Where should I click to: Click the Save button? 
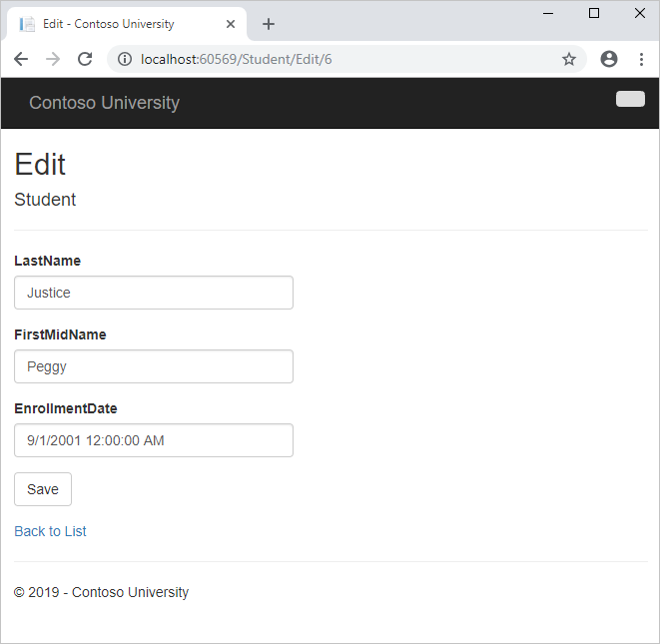(43, 489)
